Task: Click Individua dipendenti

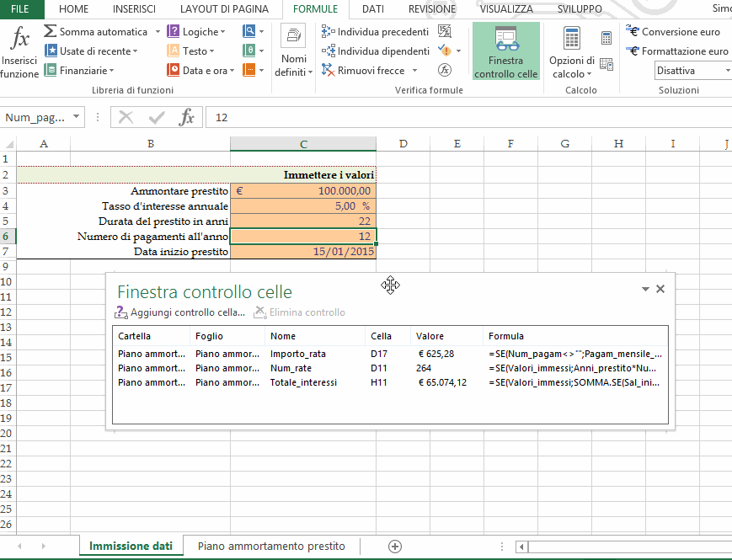Action: coord(376,51)
